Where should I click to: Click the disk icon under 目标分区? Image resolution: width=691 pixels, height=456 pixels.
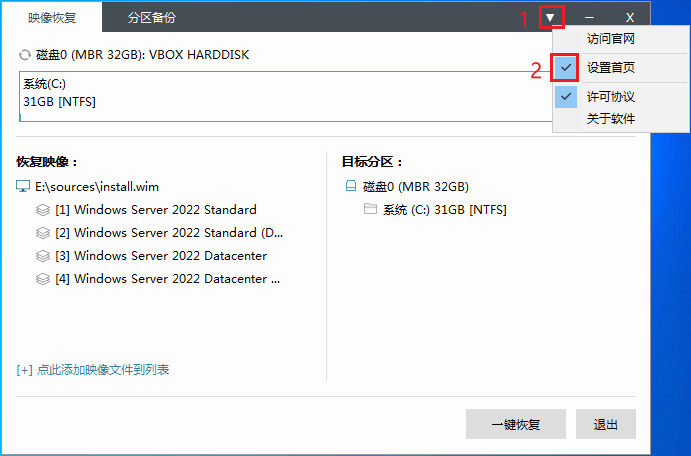pyautogui.click(x=350, y=186)
